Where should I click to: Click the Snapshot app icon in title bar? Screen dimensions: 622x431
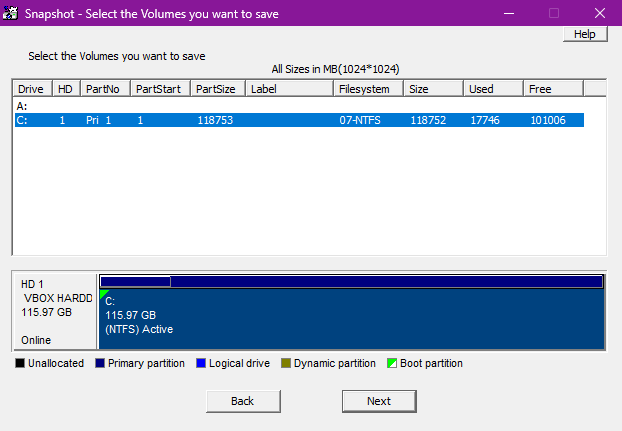10,13
